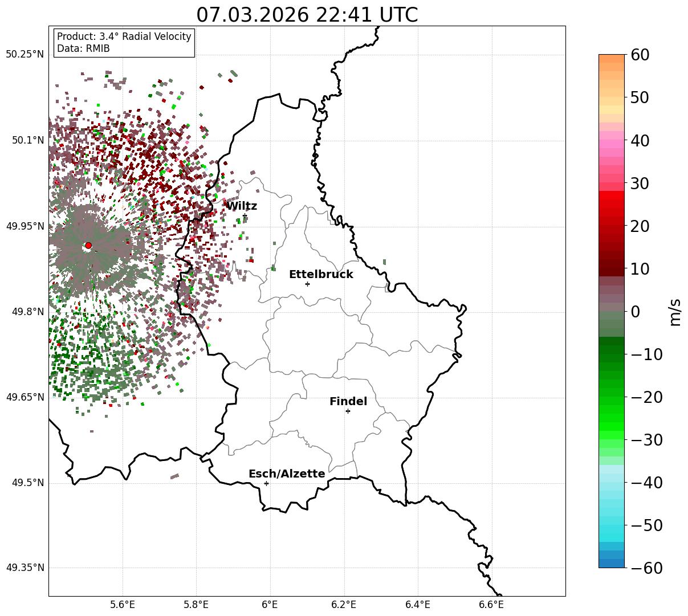This screenshot has width=688, height=616.
Task: Click the −60 colorbar tick label
Action: (647, 568)
